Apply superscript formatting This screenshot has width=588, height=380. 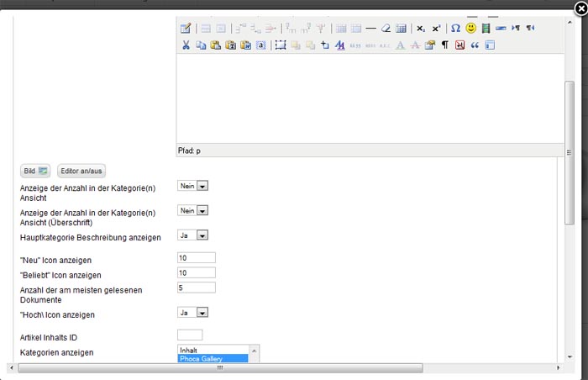(436, 28)
